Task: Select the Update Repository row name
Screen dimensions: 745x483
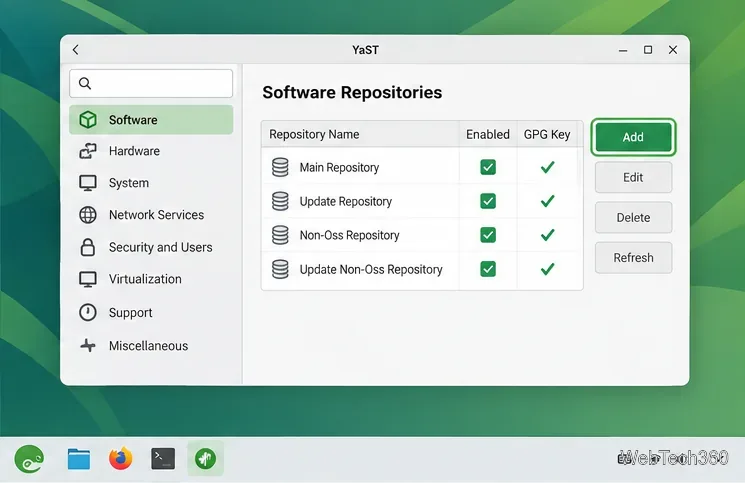Action: point(345,201)
